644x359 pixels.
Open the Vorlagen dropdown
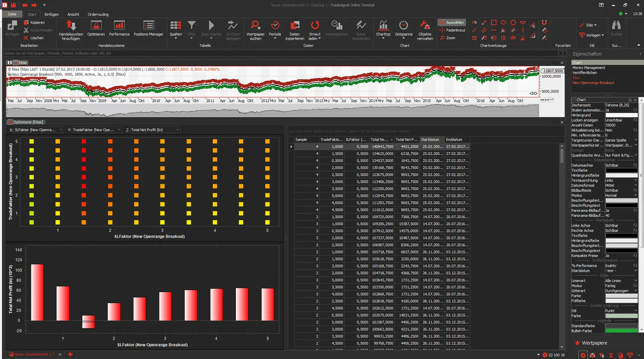(x=592, y=35)
